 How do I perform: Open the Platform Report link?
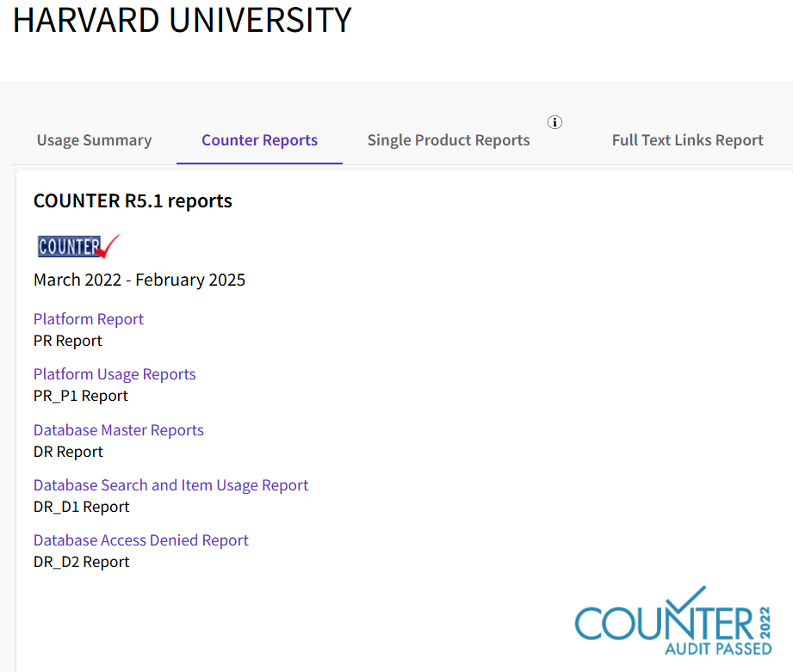pos(89,319)
